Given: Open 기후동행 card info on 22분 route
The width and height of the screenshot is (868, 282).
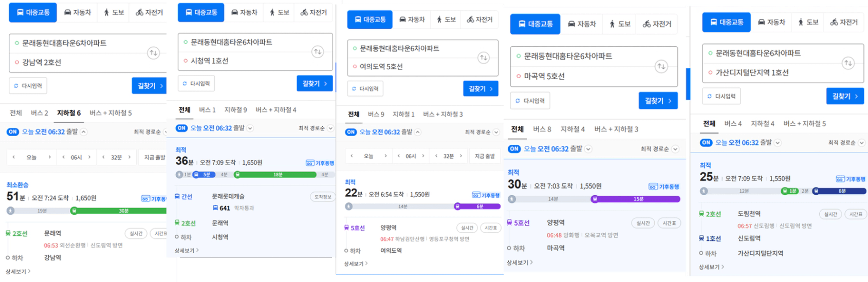Looking at the screenshot, I should (486, 195).
